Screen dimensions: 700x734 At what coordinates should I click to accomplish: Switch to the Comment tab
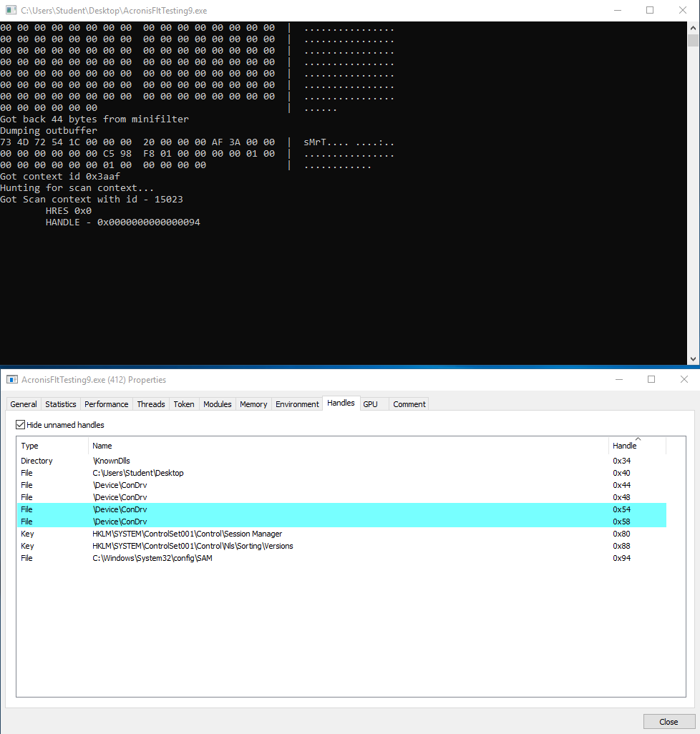point(409,404)
